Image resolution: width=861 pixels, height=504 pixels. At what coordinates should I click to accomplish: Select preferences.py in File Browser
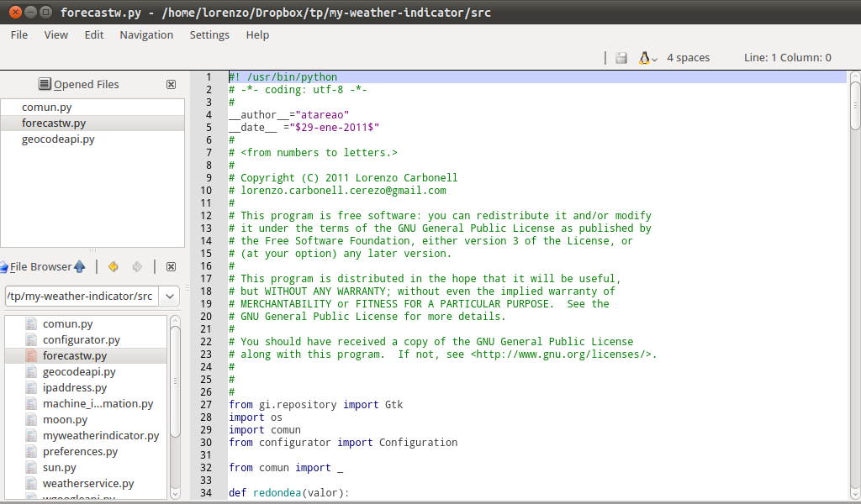pos(86,451)
